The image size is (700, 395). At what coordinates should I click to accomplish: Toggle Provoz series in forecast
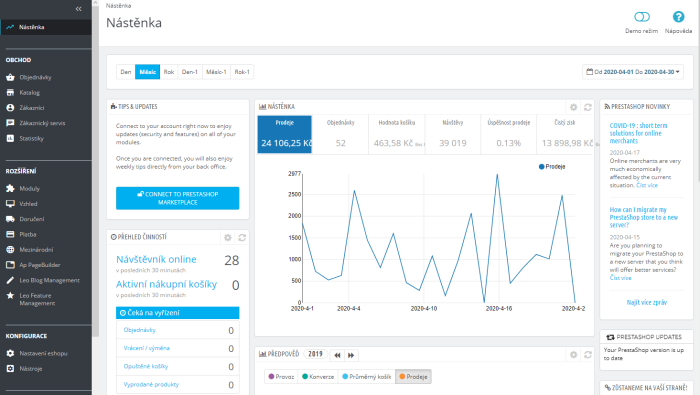pos(281,377)
